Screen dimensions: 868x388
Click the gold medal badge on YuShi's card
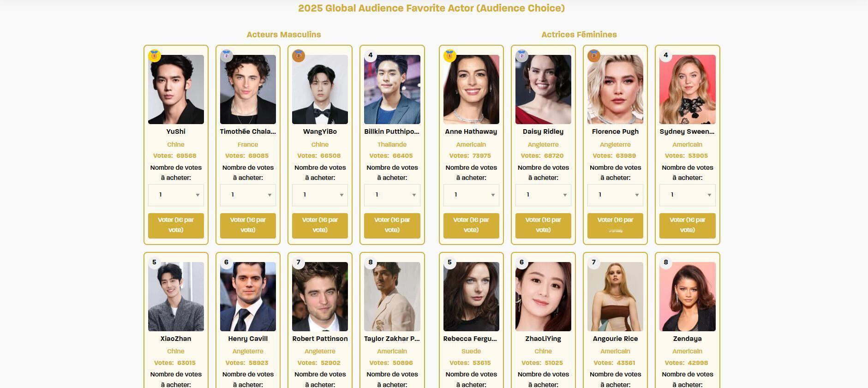click(155, 56)
